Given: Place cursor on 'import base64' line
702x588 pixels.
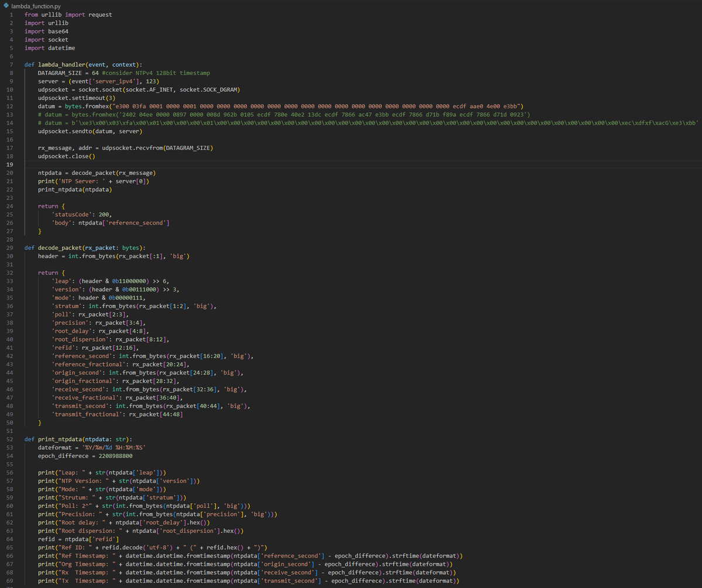Looking at the screenshot, I should click(x=46, y=31).
